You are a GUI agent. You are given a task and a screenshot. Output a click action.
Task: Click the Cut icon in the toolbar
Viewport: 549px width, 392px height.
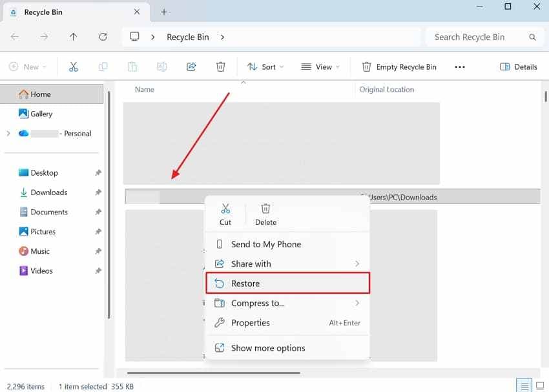tap(74, 67)
